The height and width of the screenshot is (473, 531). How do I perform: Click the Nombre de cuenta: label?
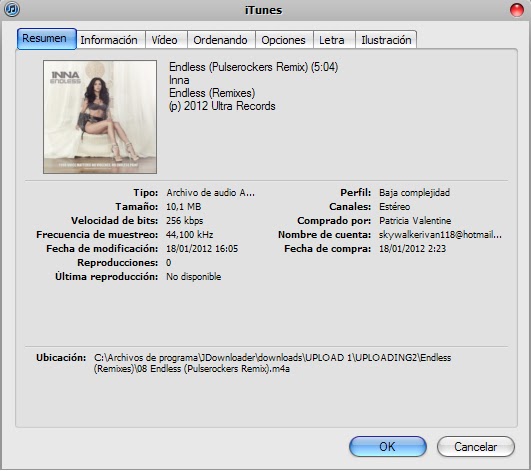[325, 235]
